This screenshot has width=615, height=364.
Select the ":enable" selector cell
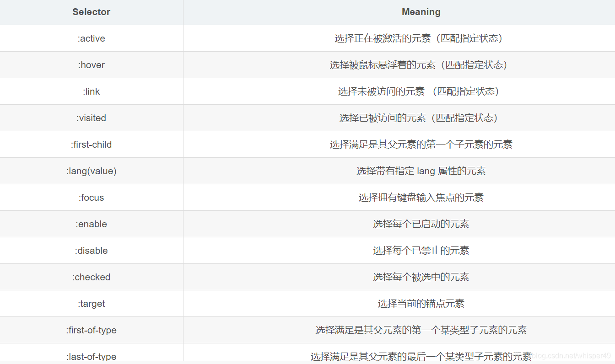pos(92,224)
